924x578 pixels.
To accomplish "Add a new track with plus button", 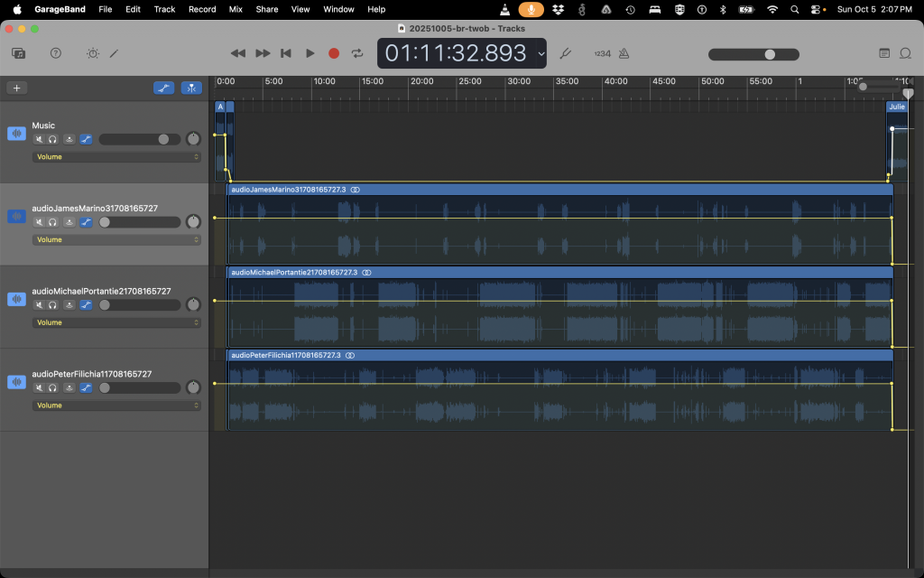I will (15, 88).
